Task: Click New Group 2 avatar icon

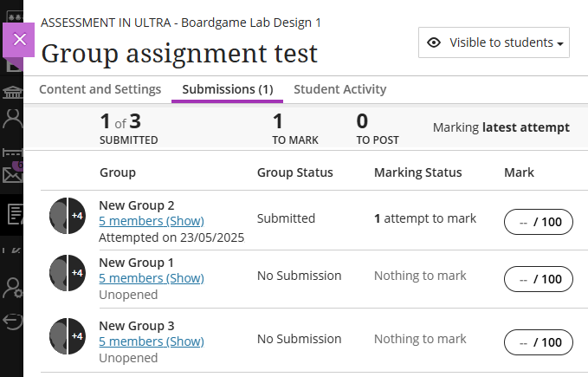Action: click(67, 216)
